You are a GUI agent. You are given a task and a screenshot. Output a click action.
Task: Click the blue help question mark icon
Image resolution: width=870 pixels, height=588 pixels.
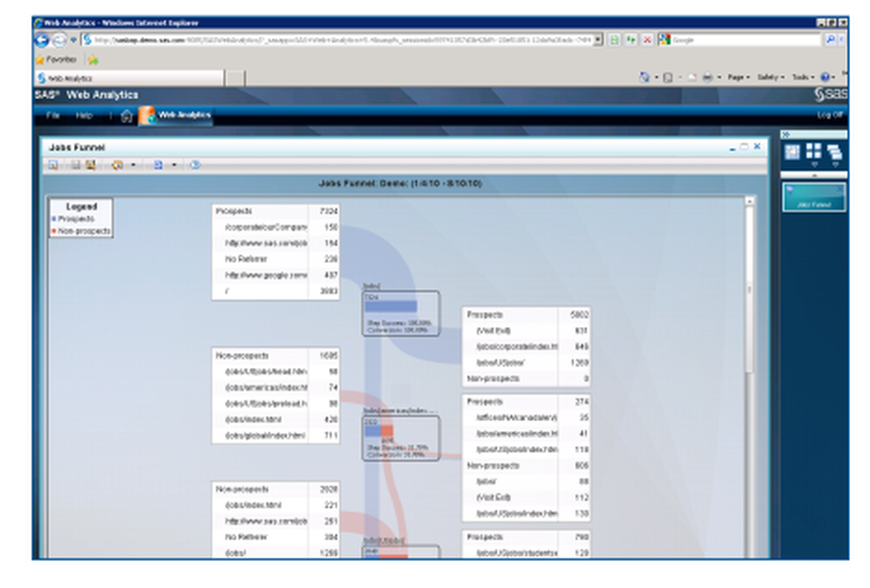coord(825,77)
